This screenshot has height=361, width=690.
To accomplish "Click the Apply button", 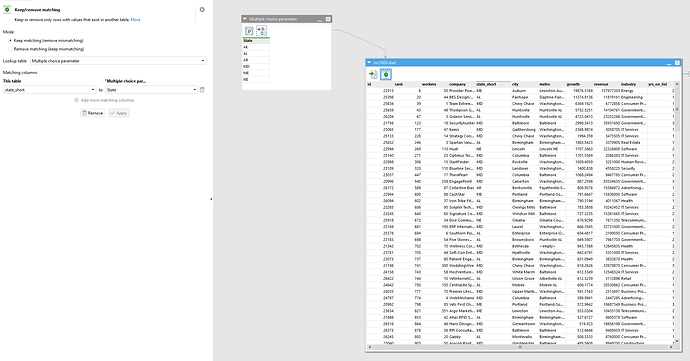I will point(119,113).
